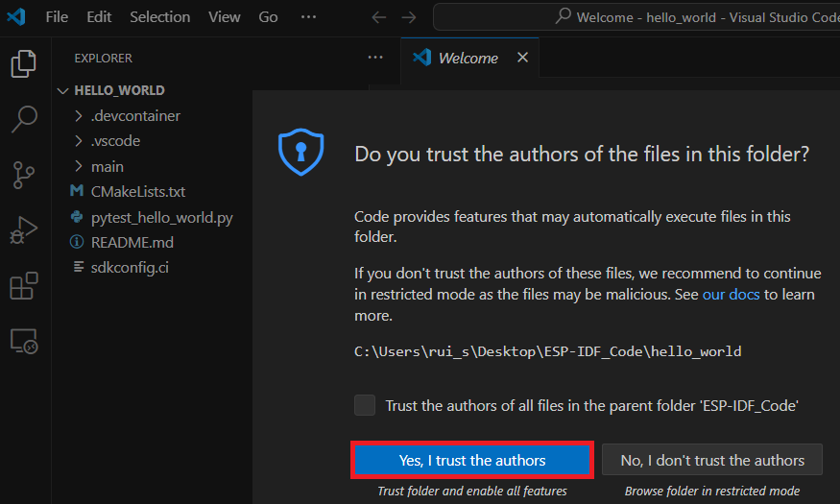This screenshot has height=504, width=840.
Task: Open the Source Control view
Action: [24, 175]
